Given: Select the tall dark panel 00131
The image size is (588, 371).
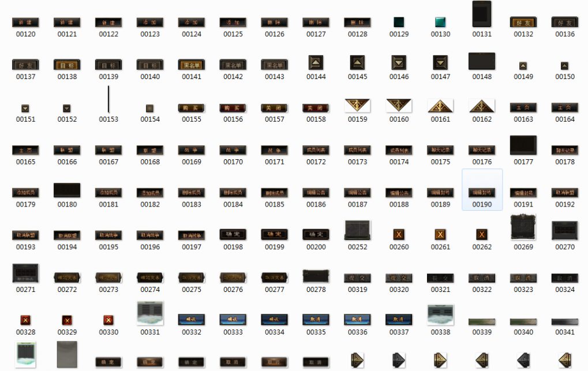Looking at the screenshot, I should 482,14.
